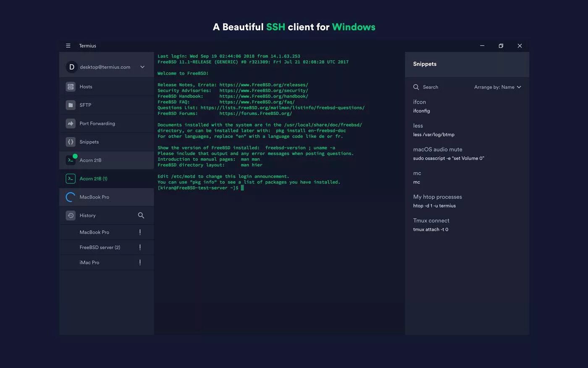The height and width of the screenshot is (368, 588).
Task: Click the warning icon beside History MacBook Pro
Action: point(140,232)
